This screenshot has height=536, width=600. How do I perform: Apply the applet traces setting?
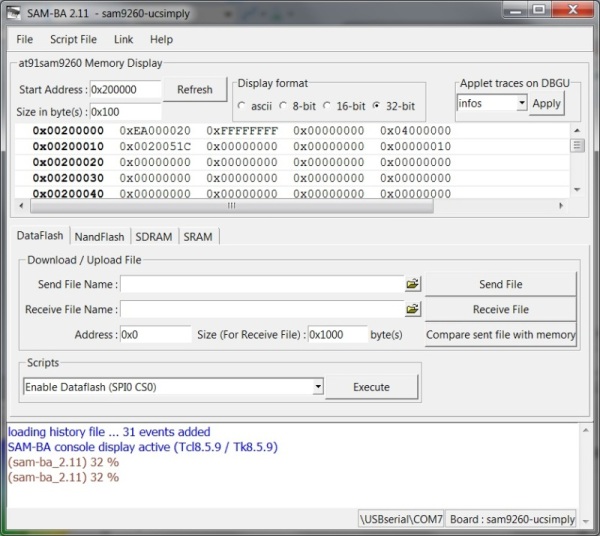point(546,103)
